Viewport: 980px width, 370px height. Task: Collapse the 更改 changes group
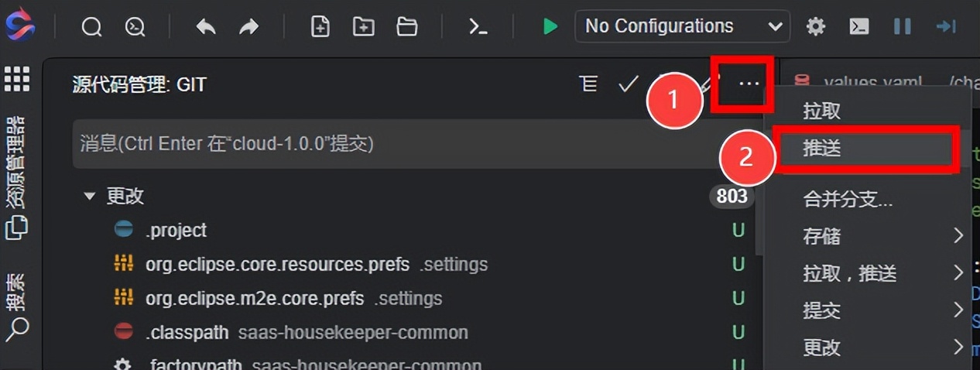click(90, 197)
